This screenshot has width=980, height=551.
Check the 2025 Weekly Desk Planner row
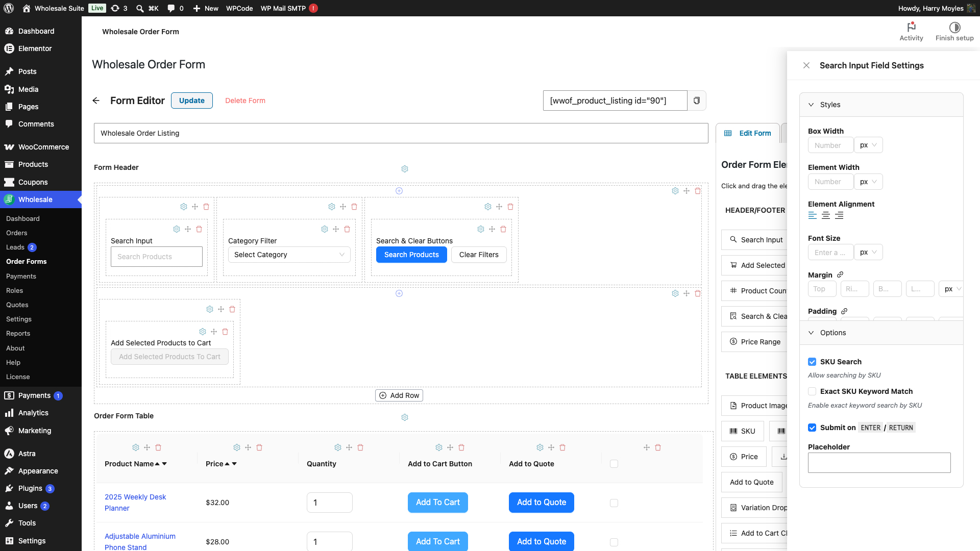(614, 503)
